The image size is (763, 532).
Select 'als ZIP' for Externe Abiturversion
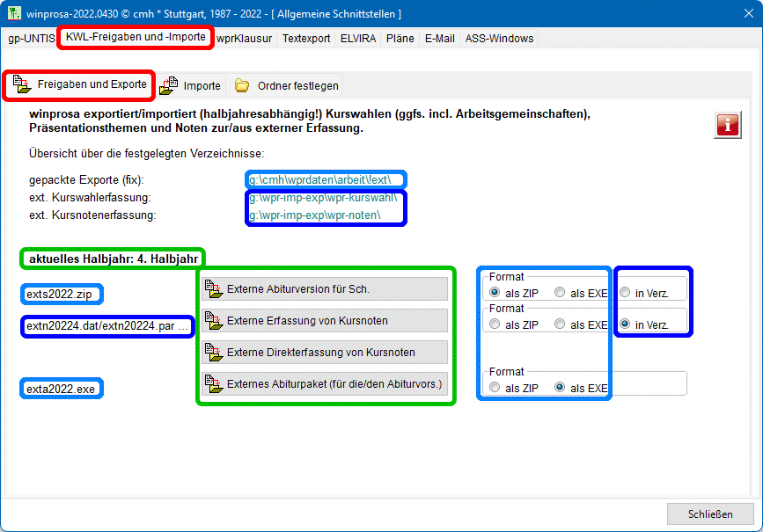[x=495, y=292]
